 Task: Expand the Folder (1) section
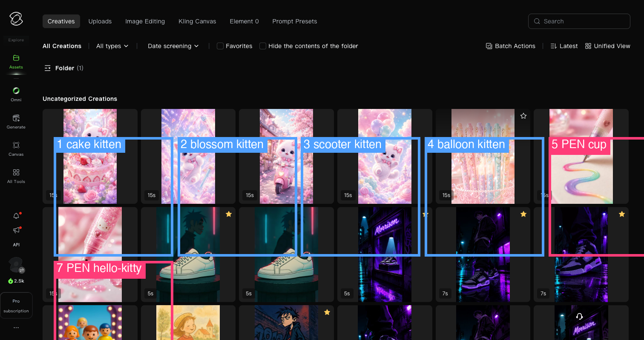64,68
